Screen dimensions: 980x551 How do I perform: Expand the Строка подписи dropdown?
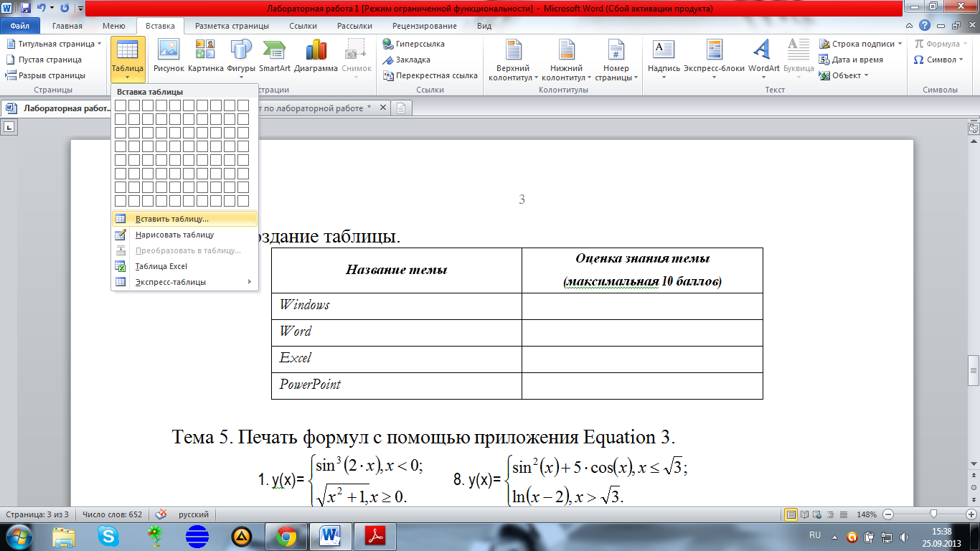[x=861, y=44]
